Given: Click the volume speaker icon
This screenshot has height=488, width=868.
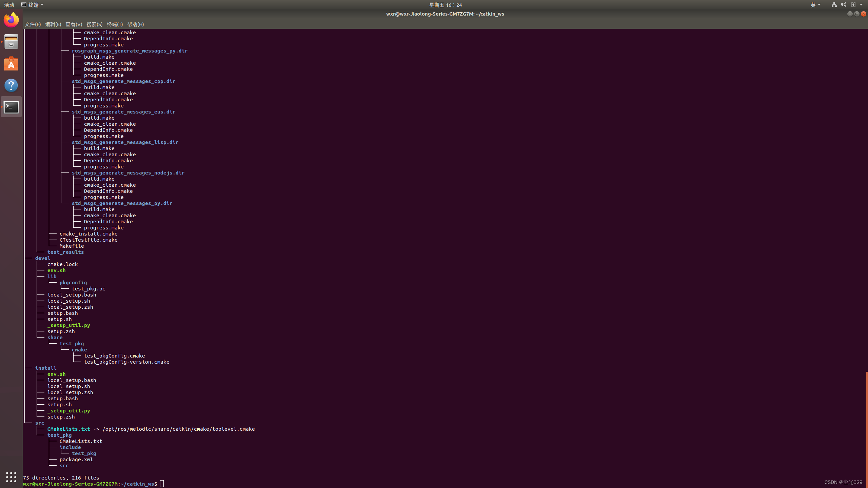Looking at the screenshot, I should click(x=844, y=5).
